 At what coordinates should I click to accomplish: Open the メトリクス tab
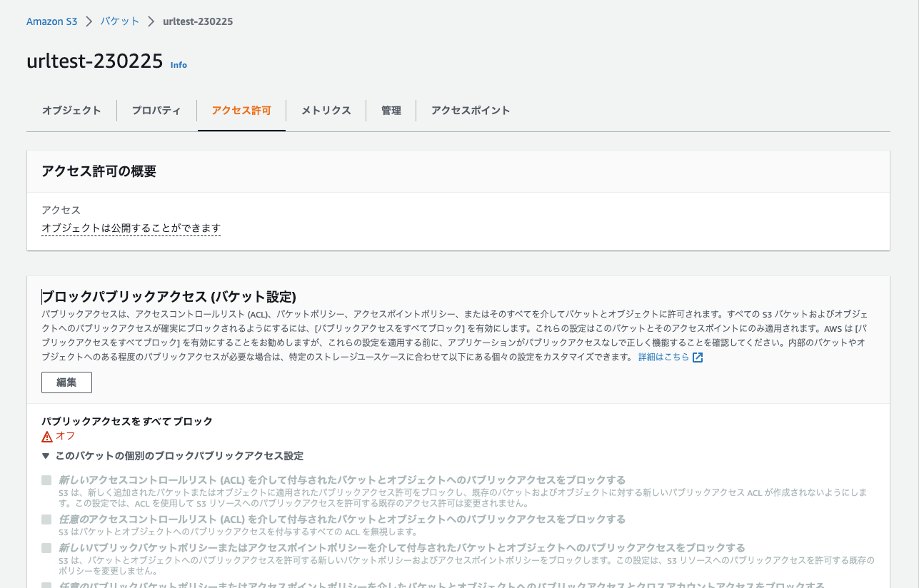pos(326,111)
